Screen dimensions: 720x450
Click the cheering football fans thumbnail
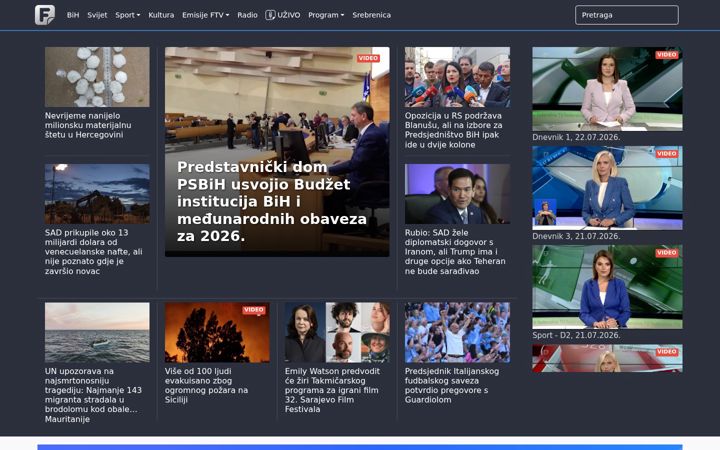pyautogui.click(x=457, y=332)
